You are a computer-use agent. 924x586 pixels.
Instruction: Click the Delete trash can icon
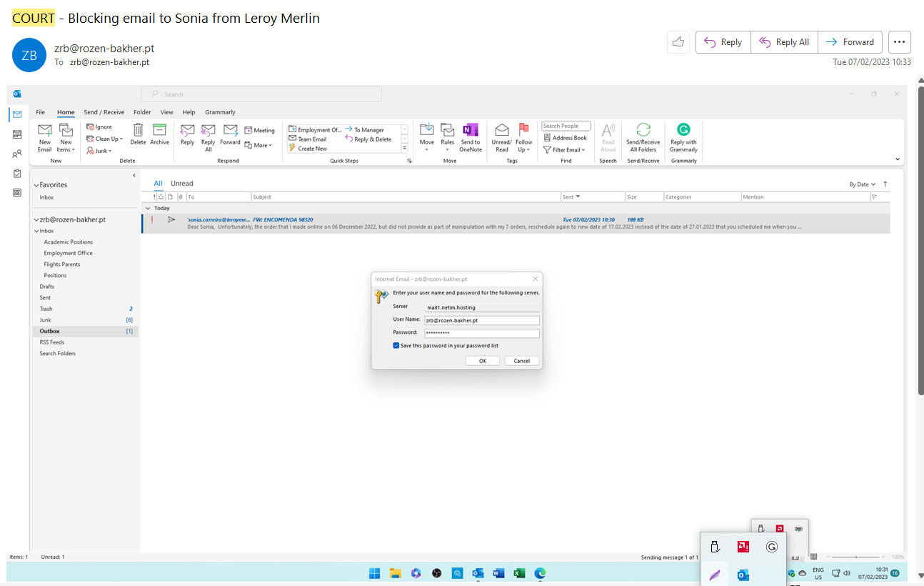138,134
